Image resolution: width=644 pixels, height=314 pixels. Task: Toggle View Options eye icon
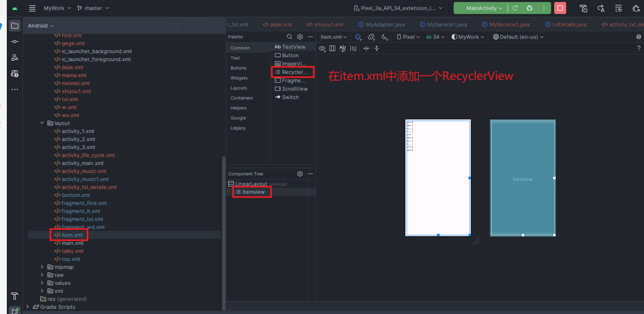click(322, 48)
